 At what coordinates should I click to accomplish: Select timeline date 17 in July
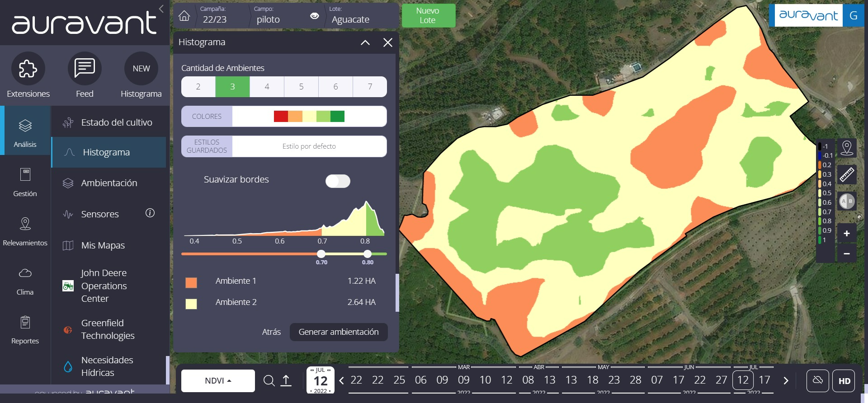(764, 380)
